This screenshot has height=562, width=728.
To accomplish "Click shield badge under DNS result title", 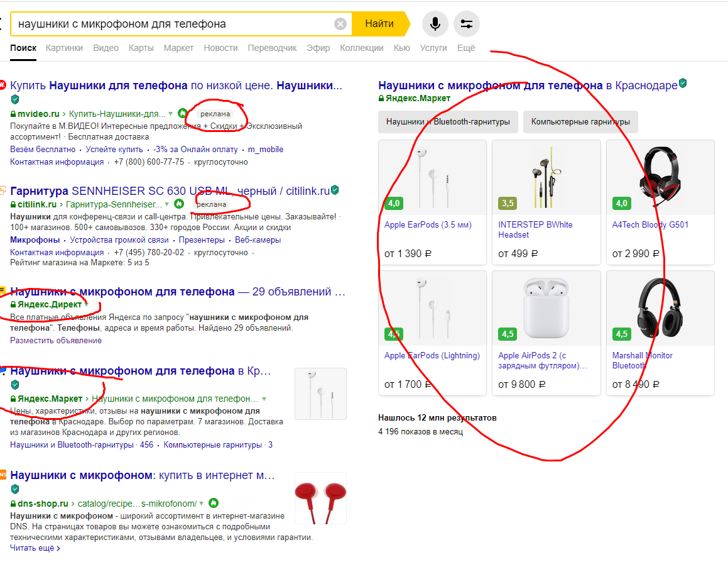I will 15,489.
